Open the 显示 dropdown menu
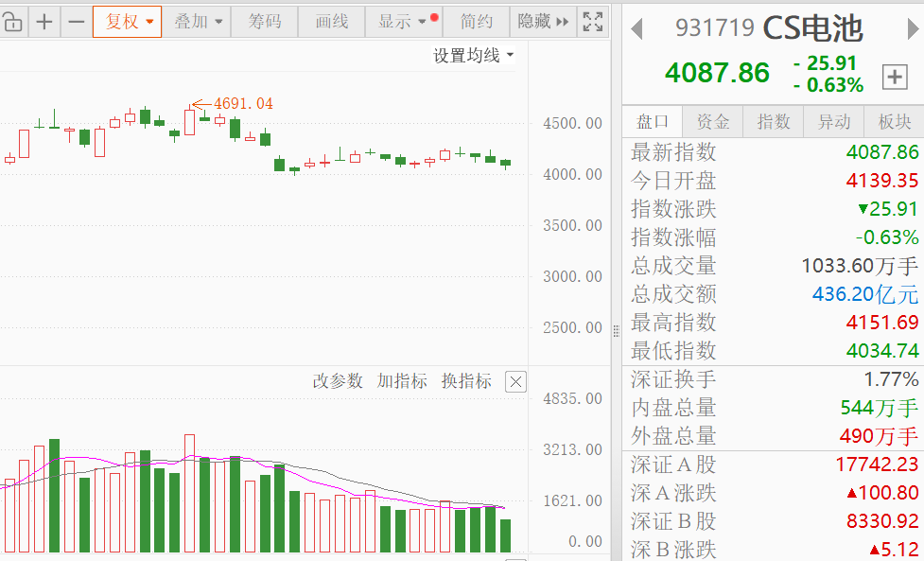Viewport: 924px width, 561px height. (x=404, y=22)
